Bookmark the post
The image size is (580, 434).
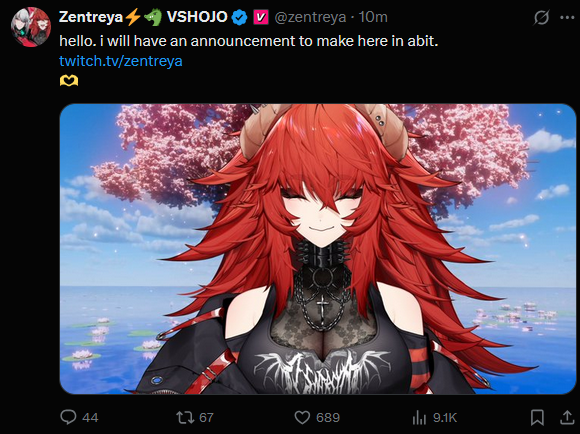tap(537, 417)
